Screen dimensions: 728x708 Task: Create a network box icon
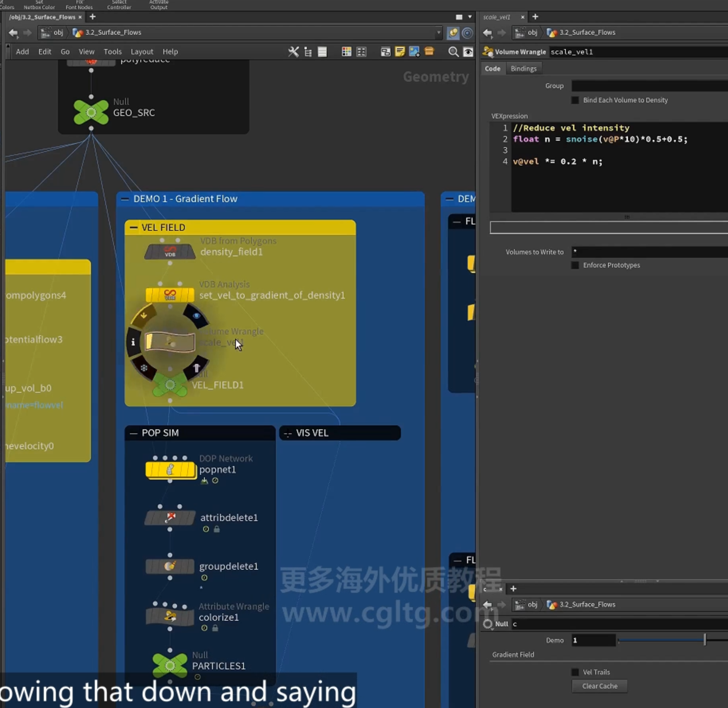pos(385,52)
